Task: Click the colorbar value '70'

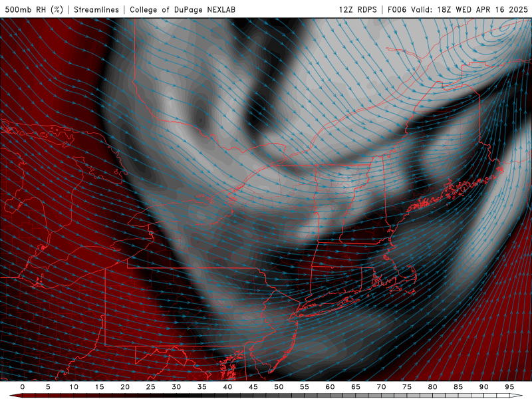Action: pyautogui.click(x=381, y=387)
